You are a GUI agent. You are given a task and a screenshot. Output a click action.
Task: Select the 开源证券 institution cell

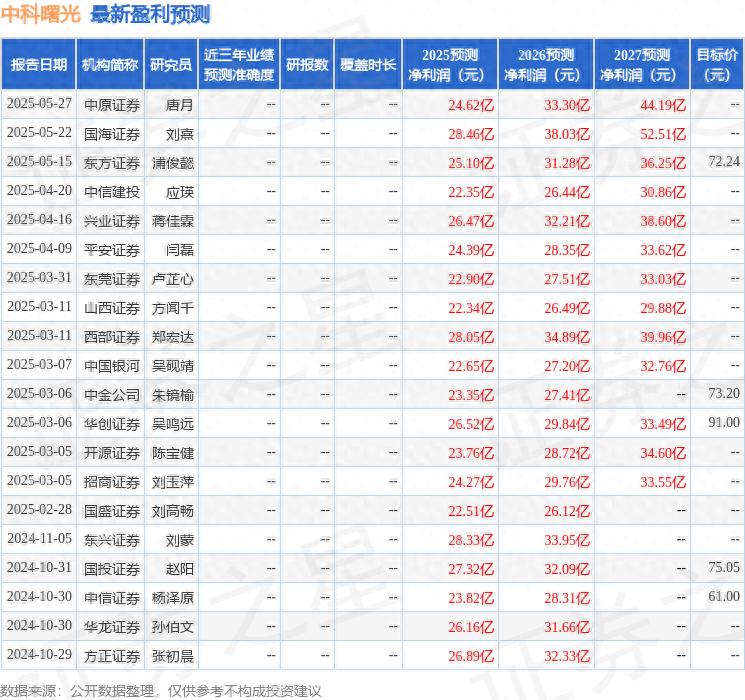point(112,453)
